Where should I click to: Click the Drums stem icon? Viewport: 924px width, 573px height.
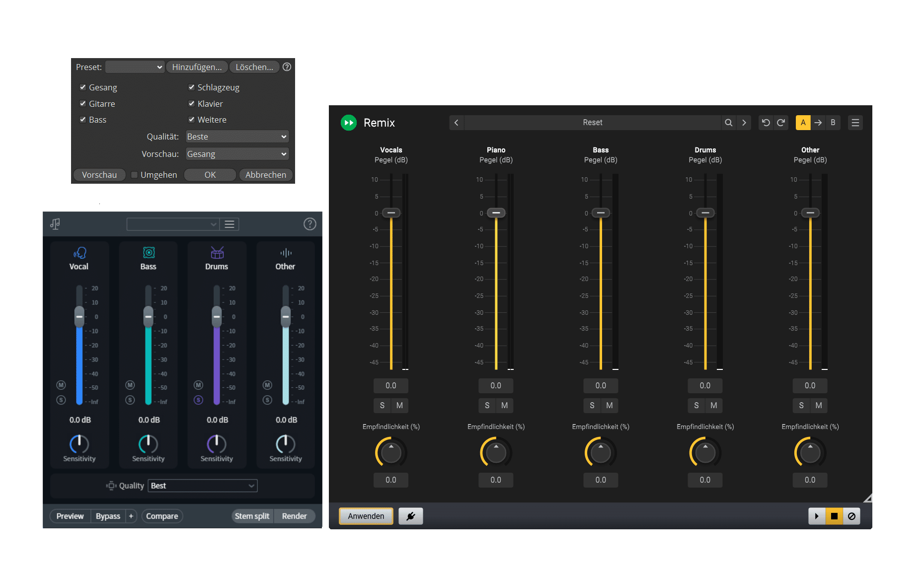pos(217,253)
